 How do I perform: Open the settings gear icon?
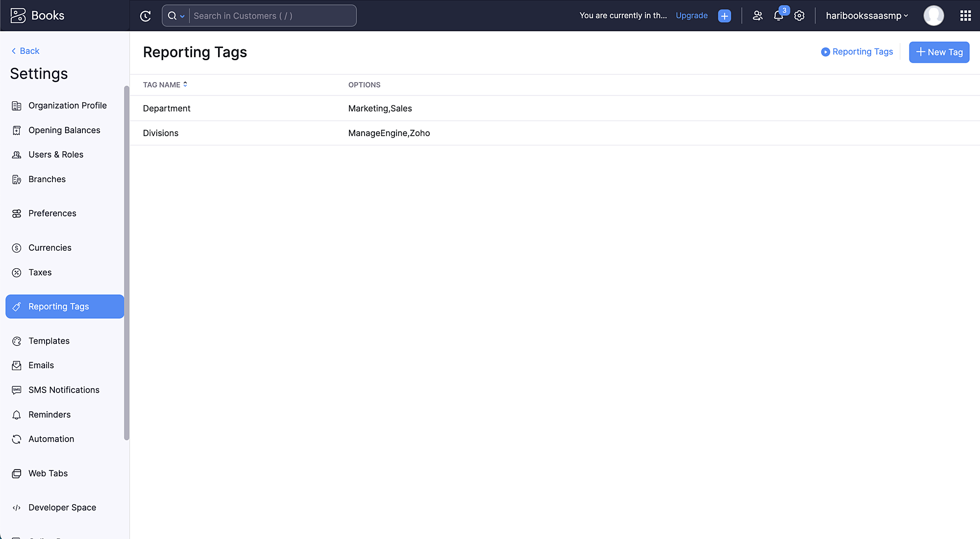click(799, 16)
